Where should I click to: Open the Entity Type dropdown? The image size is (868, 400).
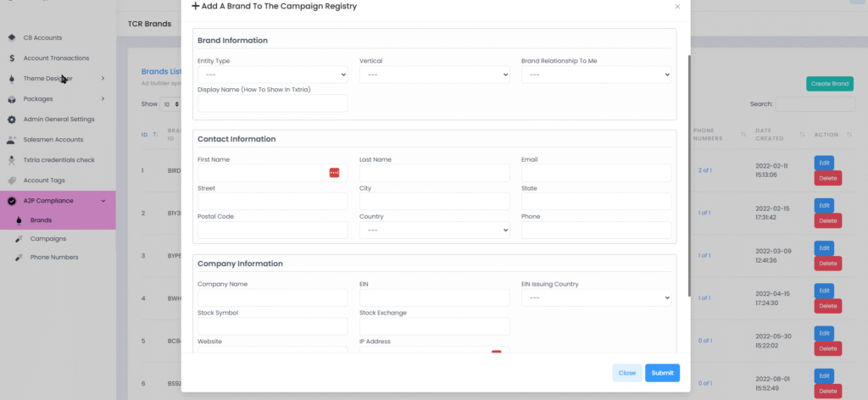coord(272,75)
